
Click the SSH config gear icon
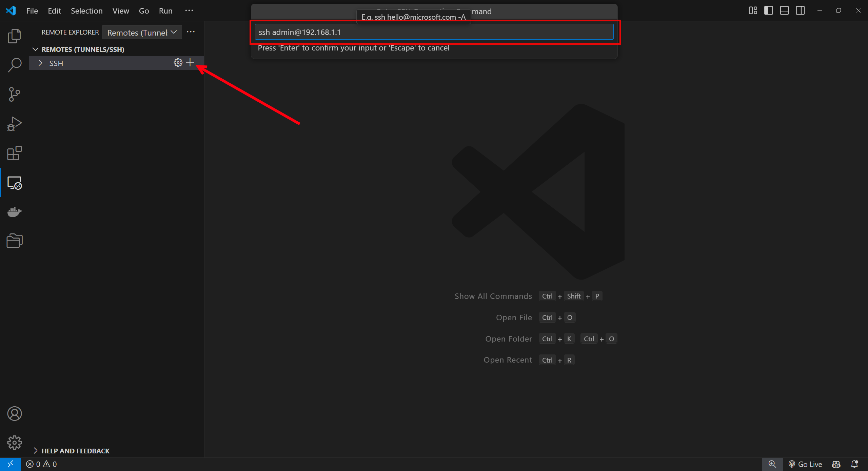178,62
